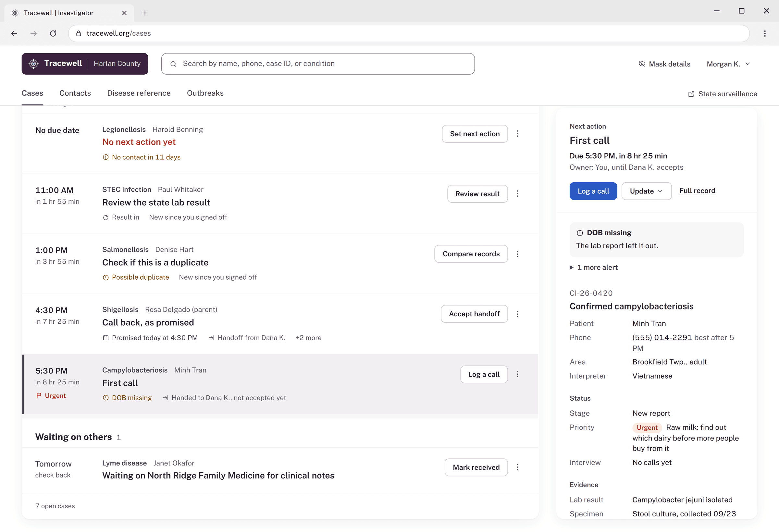
Task: Open the browser's three-dot menu
Action: coord(765,33)
